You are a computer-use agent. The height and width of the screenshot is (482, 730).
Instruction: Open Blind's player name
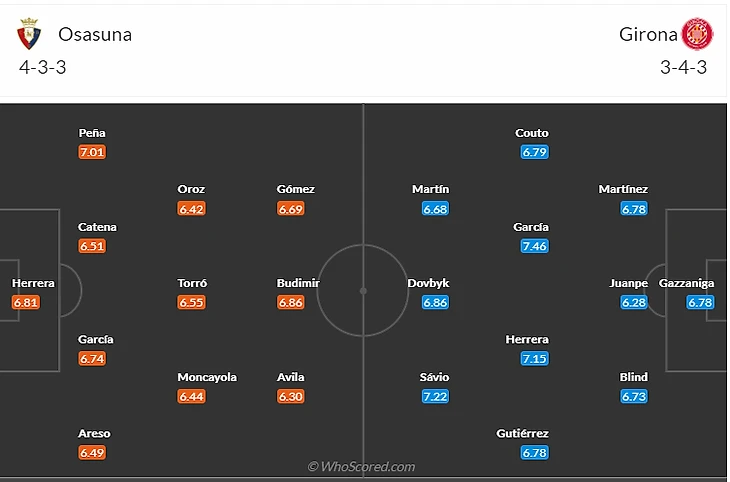pyautogui.click(x=634, y=377)
